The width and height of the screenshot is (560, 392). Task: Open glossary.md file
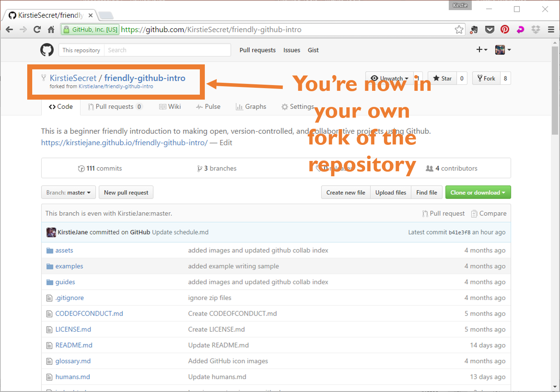73,361
